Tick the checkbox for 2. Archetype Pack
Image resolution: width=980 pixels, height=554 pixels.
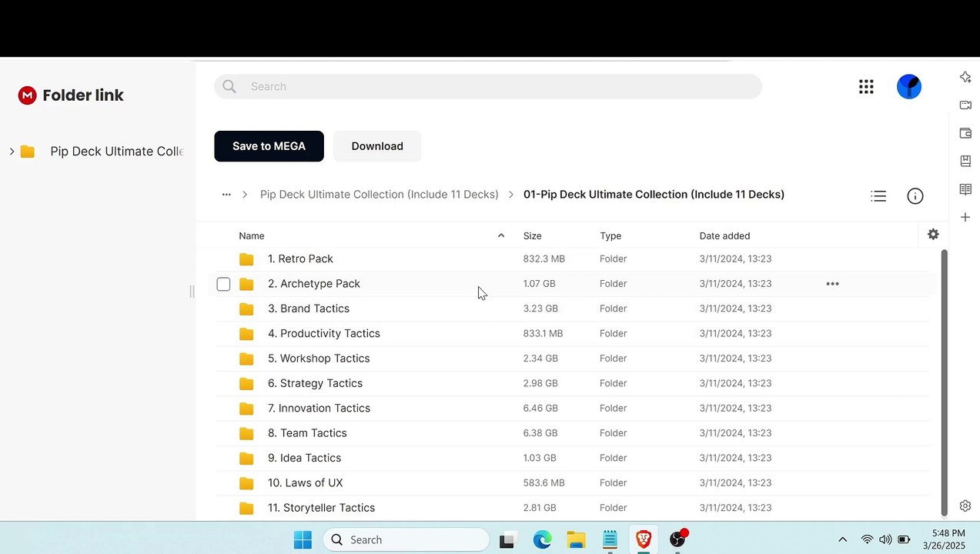(x=223, y=285)
